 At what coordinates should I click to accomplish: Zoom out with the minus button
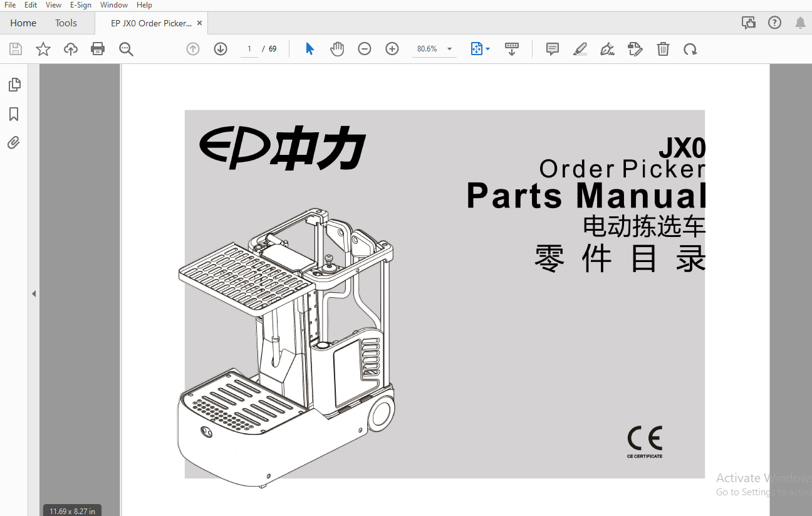coord(365,49)
